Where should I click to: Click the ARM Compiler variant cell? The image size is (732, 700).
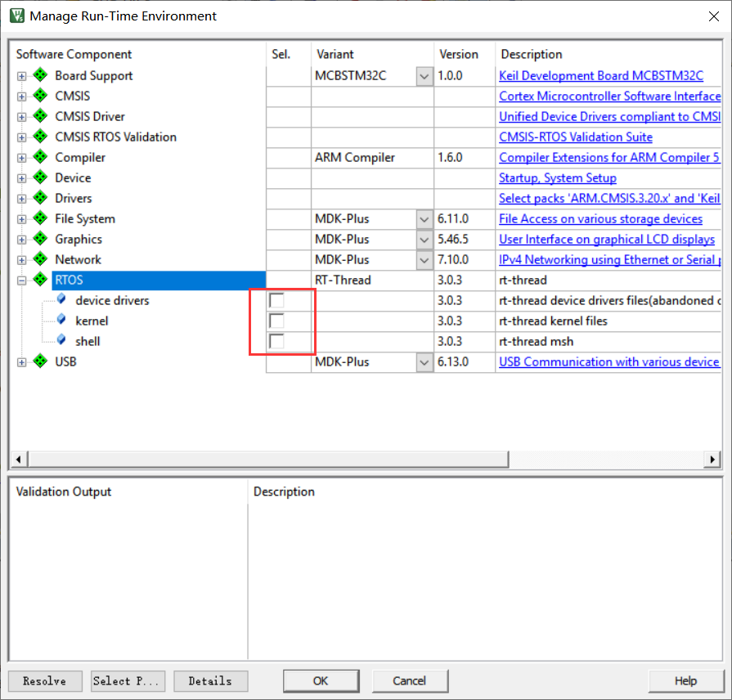point(372,157)
